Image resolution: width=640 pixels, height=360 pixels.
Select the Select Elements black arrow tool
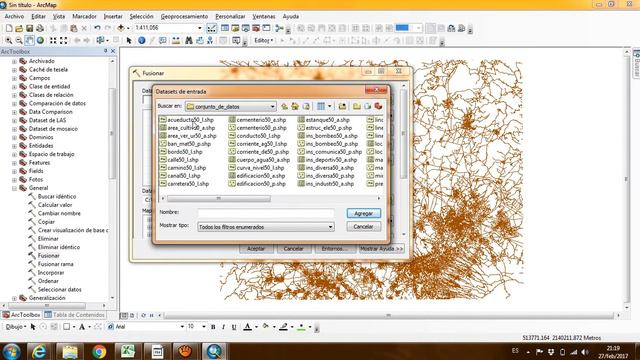129,40
